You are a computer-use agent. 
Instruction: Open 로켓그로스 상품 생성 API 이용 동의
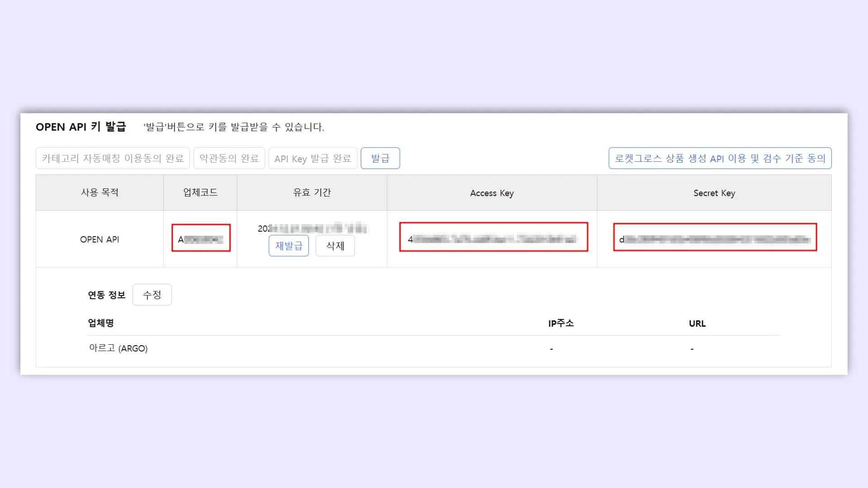720,158
